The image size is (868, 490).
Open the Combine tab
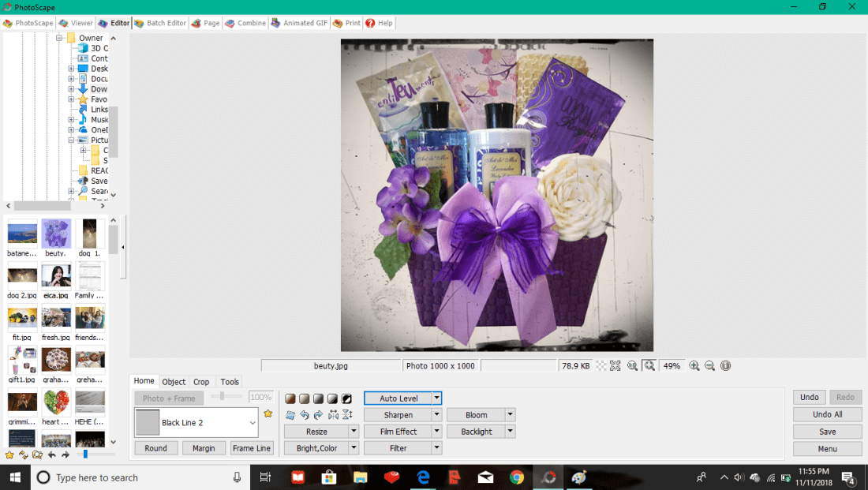pyautogui.click(x=245, y=23)
